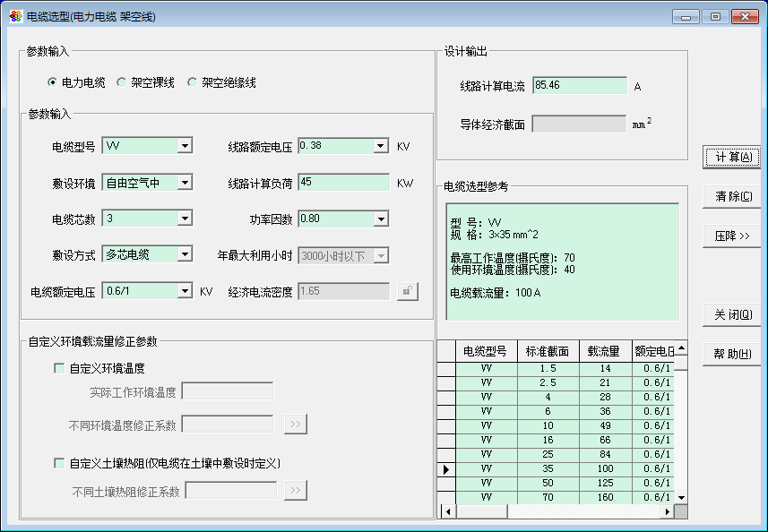Open the 电缆型号 dropdown
The image size is (768, 532).
185,145
